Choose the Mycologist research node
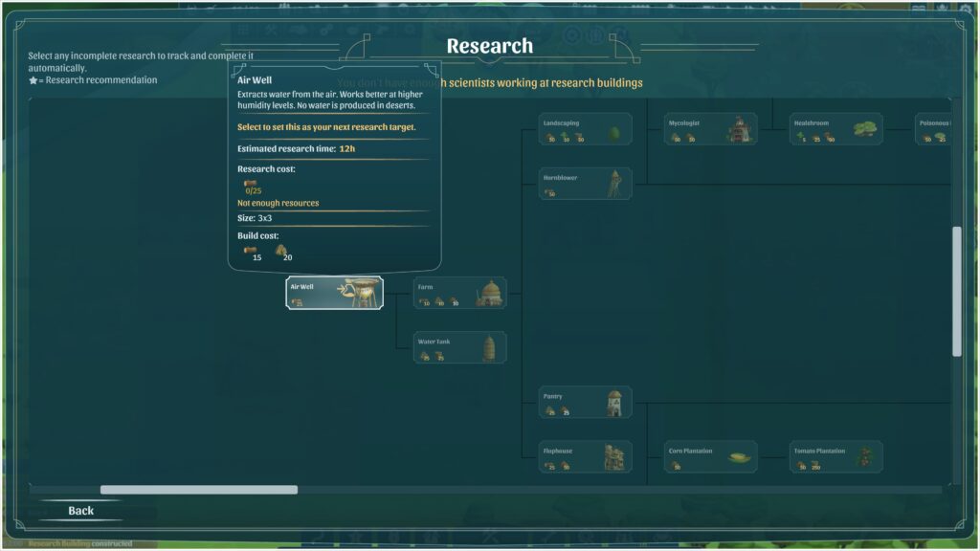The image size is (980, 551). click(x=711, y=129)
